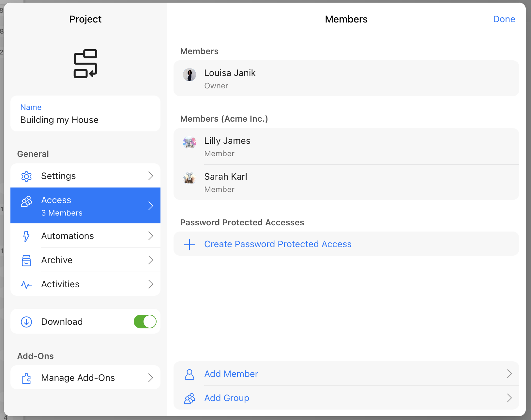Expand the Manage Add-Ons chevron
The image size is (531, 420).
151,378
